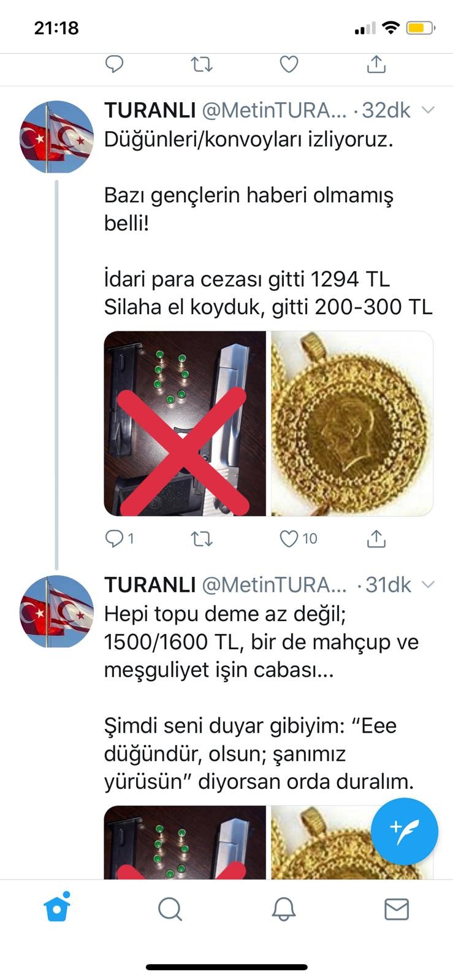
Task: Open the Search tab magnifier icon
Action: 170,910
